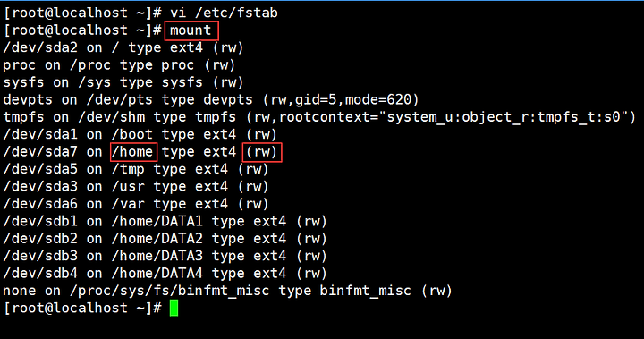
Task: Click the binfmt_misc mount path
Action: pos(170,291)
